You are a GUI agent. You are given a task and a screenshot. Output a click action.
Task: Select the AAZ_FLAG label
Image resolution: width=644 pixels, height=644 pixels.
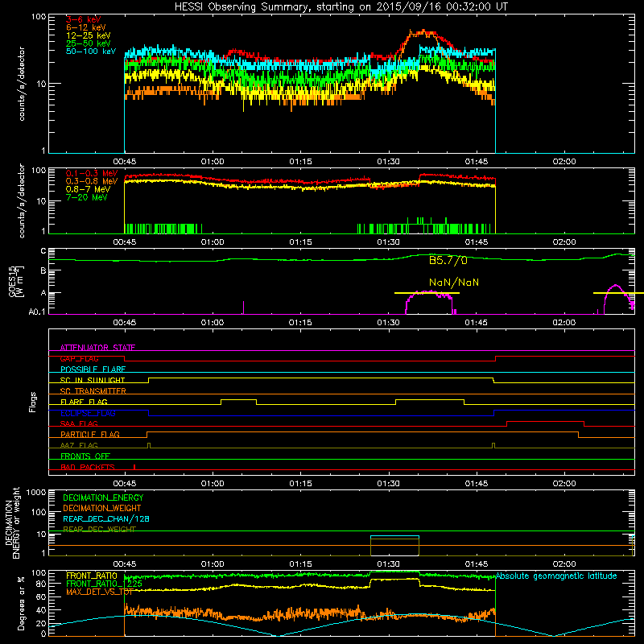pyautogui.click(x=79, y=445)
